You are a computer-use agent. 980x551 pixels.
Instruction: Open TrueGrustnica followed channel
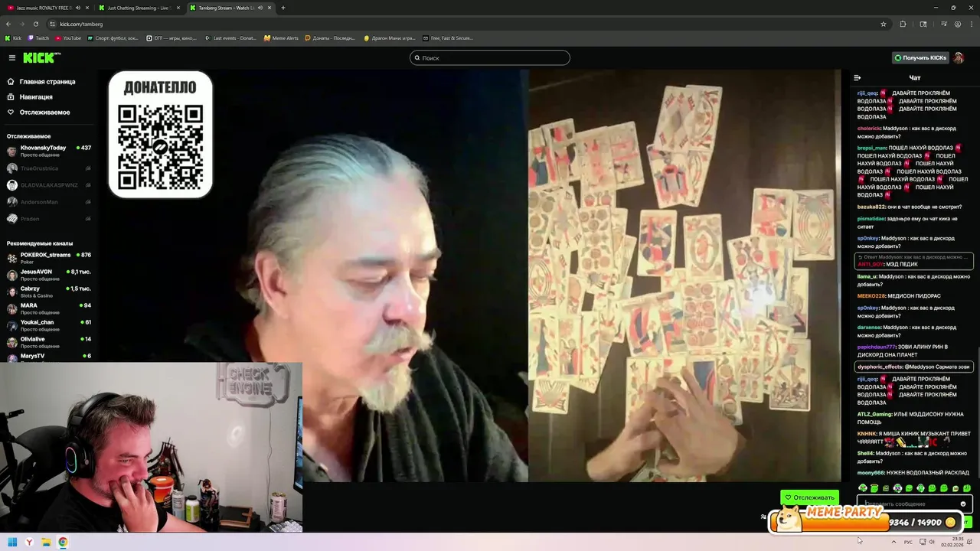click(x=49, y=168)
